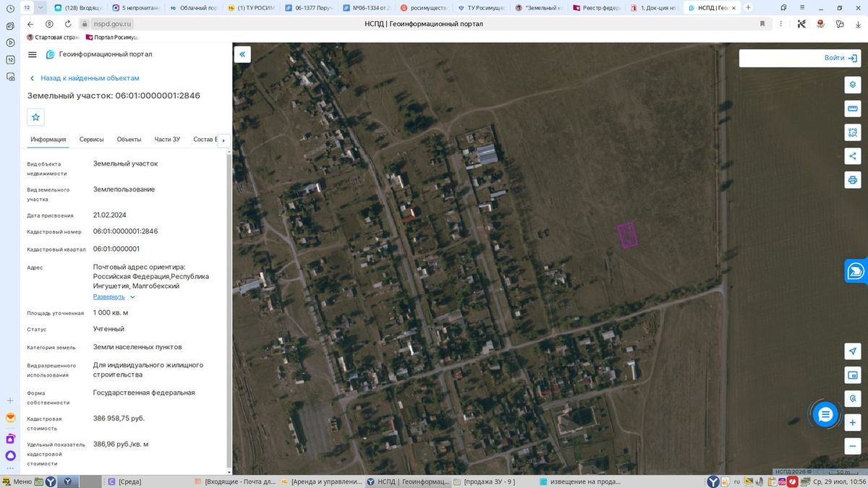Switch to browser tab (128) Входящие

[80, 7]
